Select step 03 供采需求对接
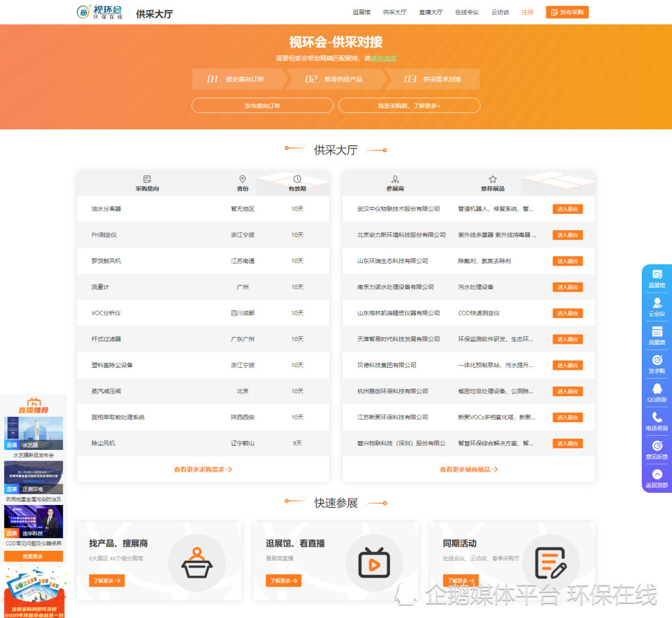The image size is (672, 618). point(433,79)
